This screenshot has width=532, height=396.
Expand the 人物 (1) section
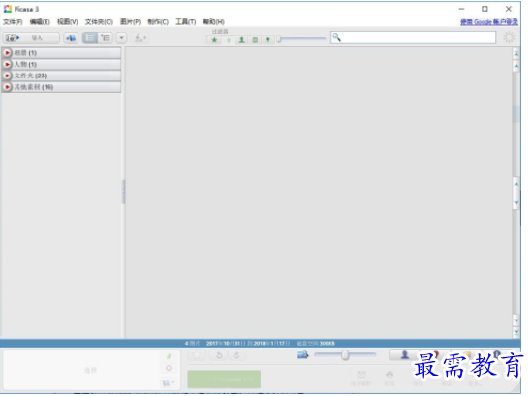coord(61,64)
